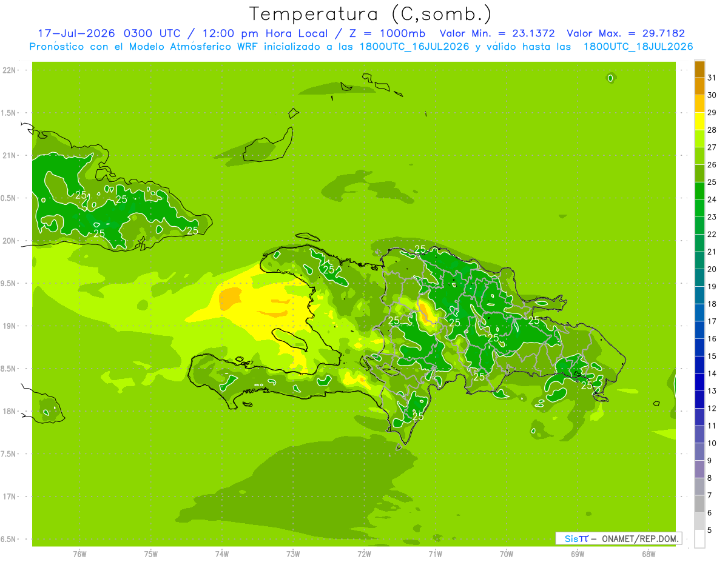Viewport: 728px width, 562px height.
Task: Click green legend swatch between 24 and 25
Action: (x=699, y=191)
